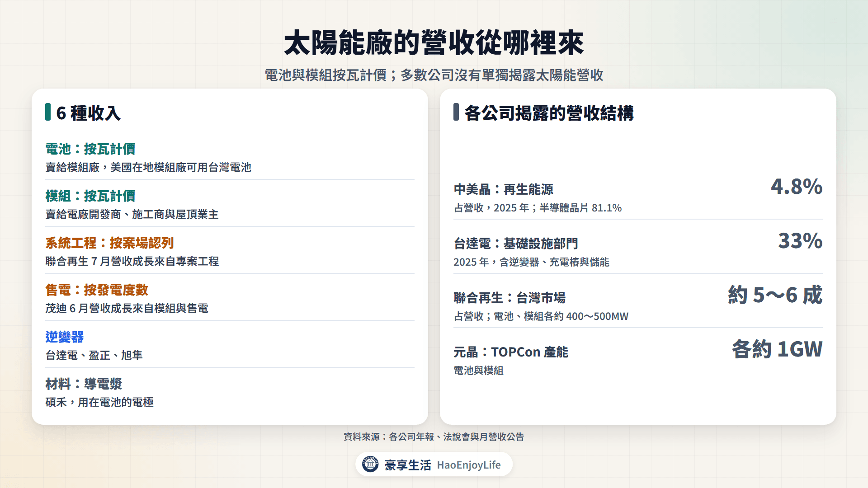
Task: Click the 4.8% figure for 中美晶
Action: 797,187
